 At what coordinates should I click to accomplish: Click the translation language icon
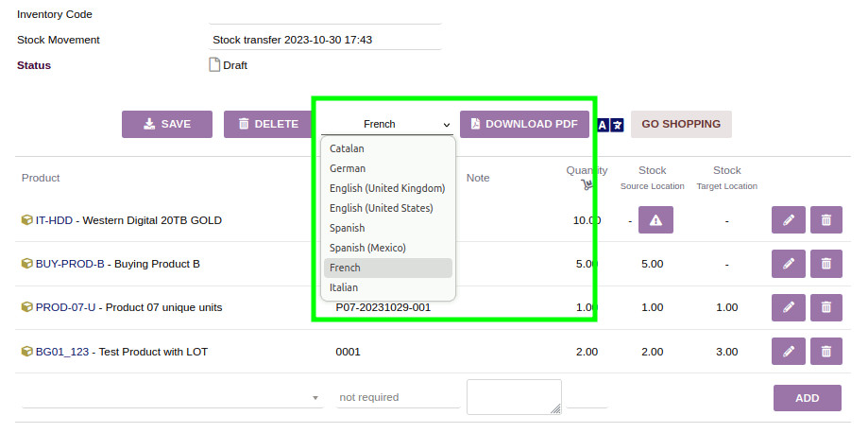[x=609, y=125]
